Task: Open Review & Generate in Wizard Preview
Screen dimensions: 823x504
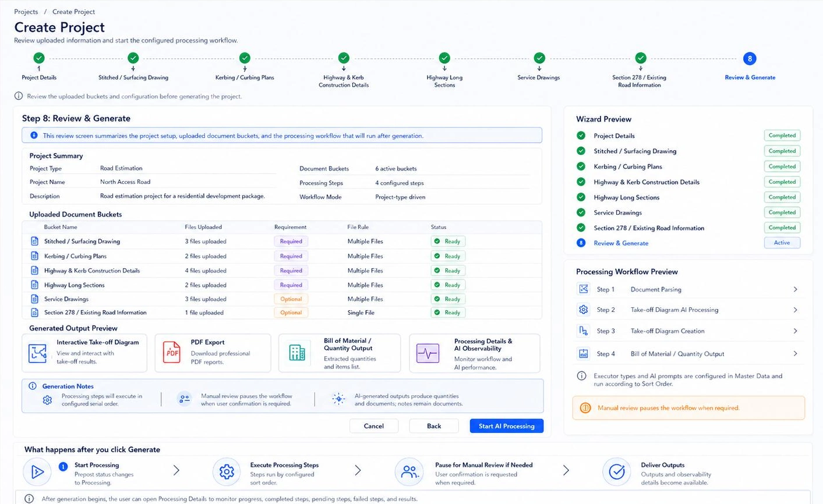Action: (621, 243)
